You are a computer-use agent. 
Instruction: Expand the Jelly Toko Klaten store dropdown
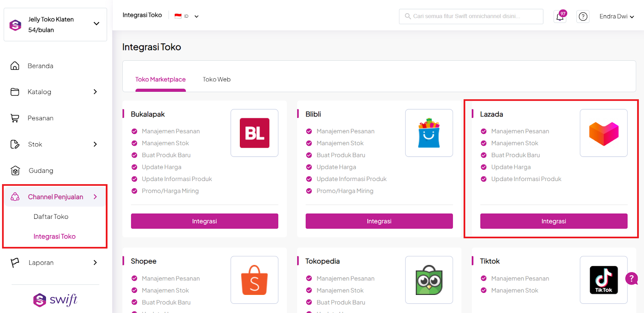point(96,24)
